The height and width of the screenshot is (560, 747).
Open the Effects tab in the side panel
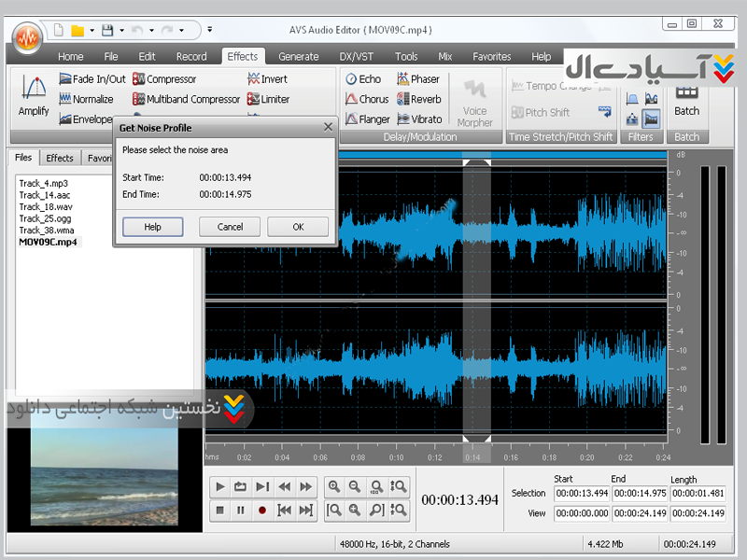pos(60,158)
